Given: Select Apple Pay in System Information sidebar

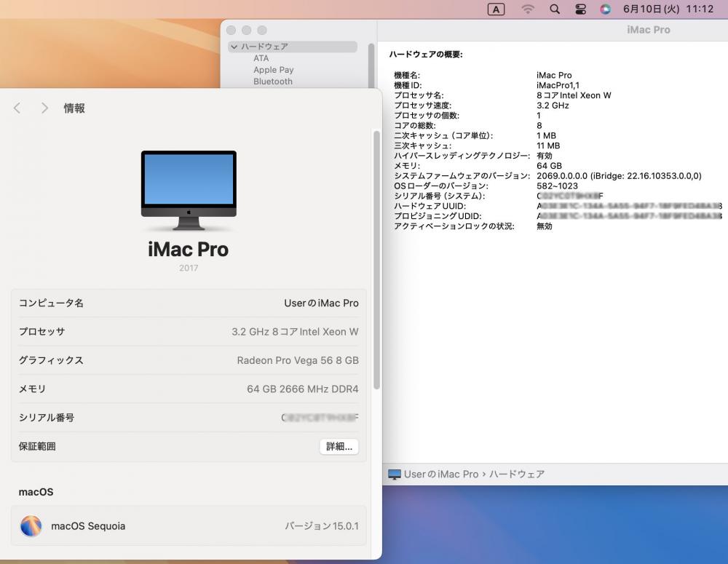Looking at the screenshot, I should pyautogui.click(x=274, y=70).
